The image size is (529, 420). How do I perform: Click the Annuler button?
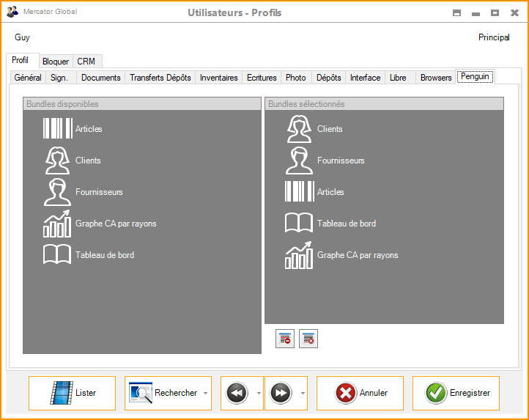click(360, 394)
